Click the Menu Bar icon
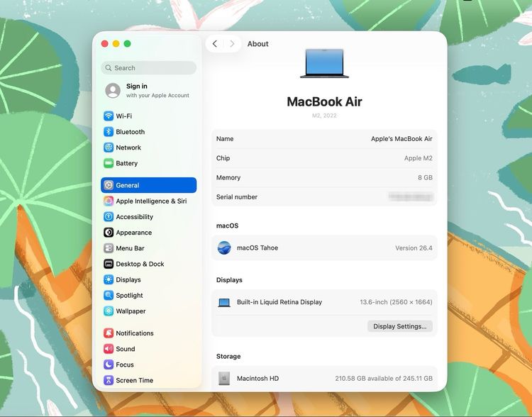The width and height of the screenshot is (532, 417). [x=109, y=248]
